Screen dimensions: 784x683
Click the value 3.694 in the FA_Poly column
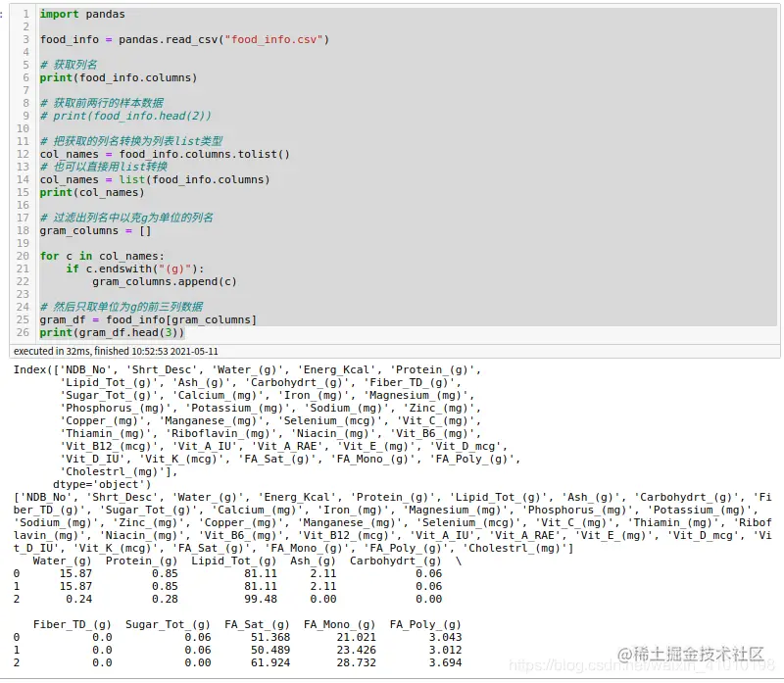tap(446, 662)
